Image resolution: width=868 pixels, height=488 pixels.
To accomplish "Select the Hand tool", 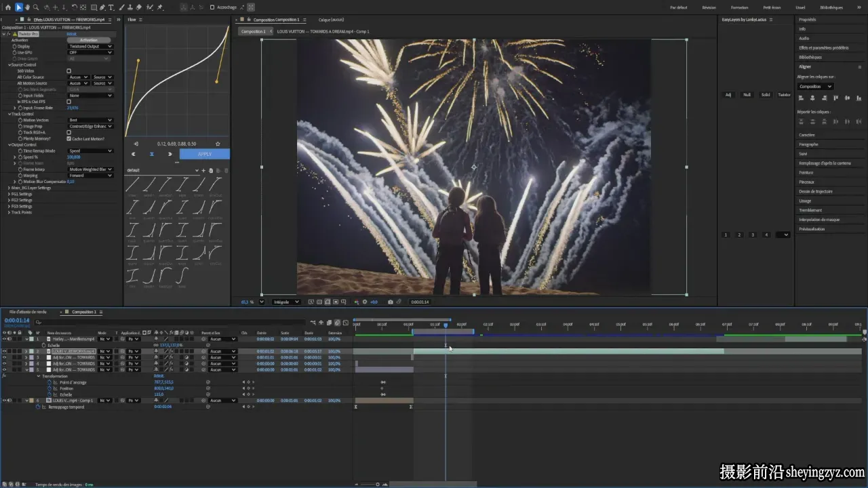I will coord(28,7).
